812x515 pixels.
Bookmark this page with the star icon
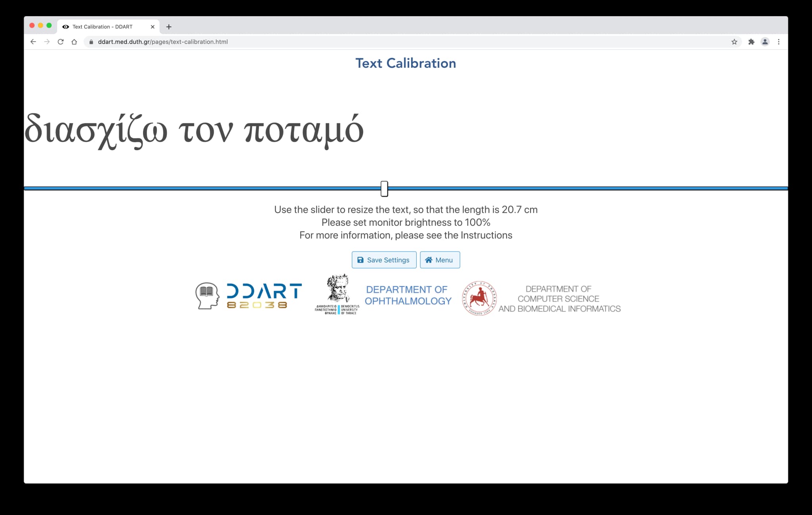[734, 42]
